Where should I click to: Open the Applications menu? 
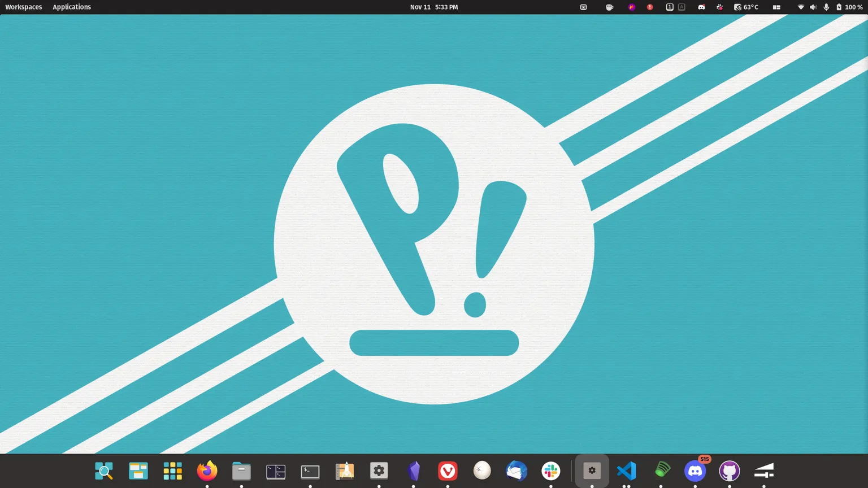coord(72,7)
